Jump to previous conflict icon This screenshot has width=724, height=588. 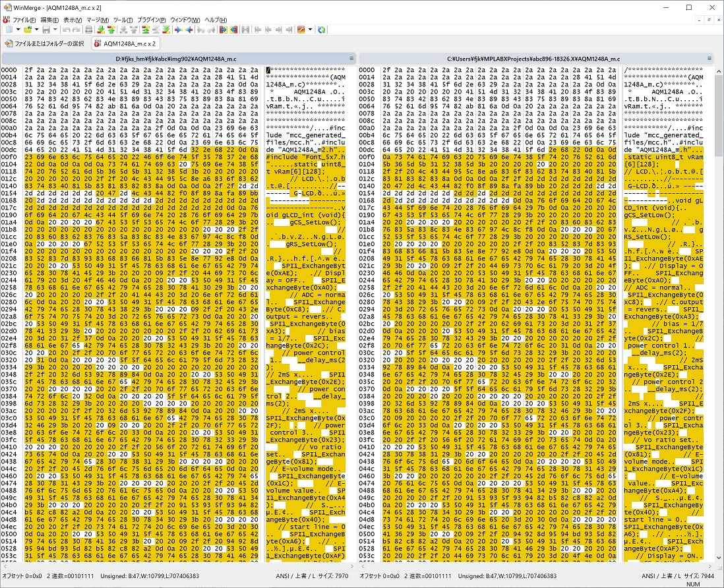tap(134, 30)
